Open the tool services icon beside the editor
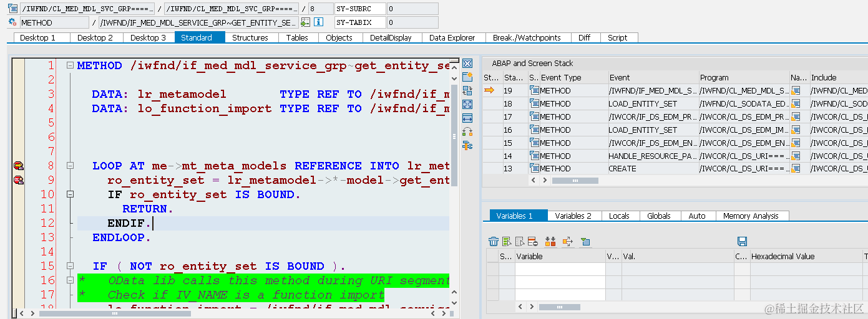Viewport: 868px width, 319px height. [x=467, y=146]
